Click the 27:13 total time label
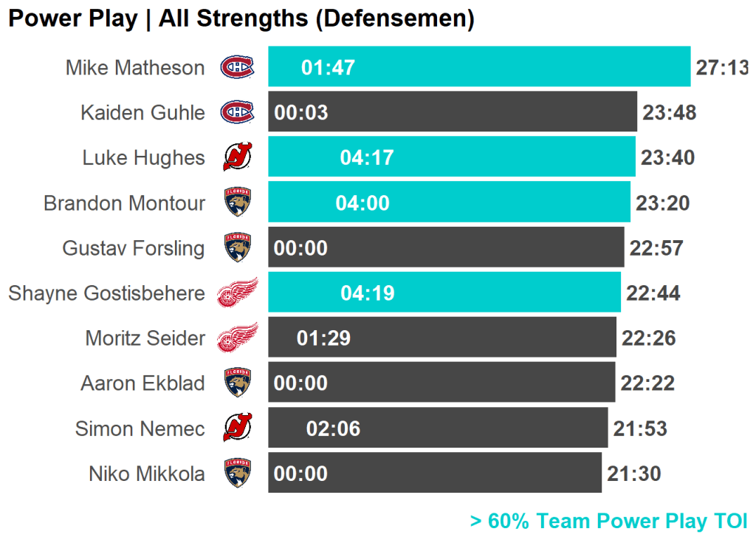Viewport: 756px width, 540px height. [721, 68]
